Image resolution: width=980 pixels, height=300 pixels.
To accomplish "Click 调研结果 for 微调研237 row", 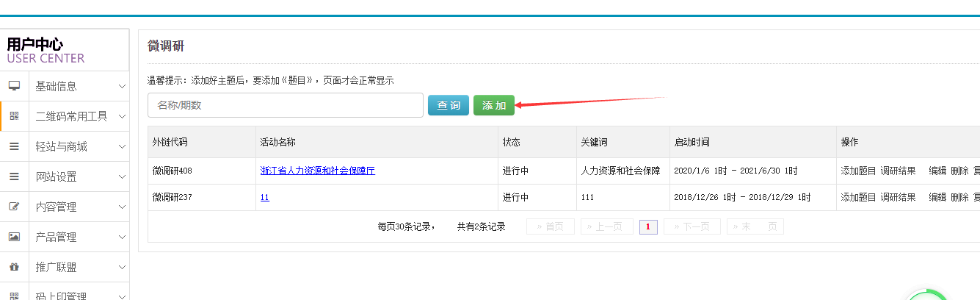I will click(x=898, y=197).
